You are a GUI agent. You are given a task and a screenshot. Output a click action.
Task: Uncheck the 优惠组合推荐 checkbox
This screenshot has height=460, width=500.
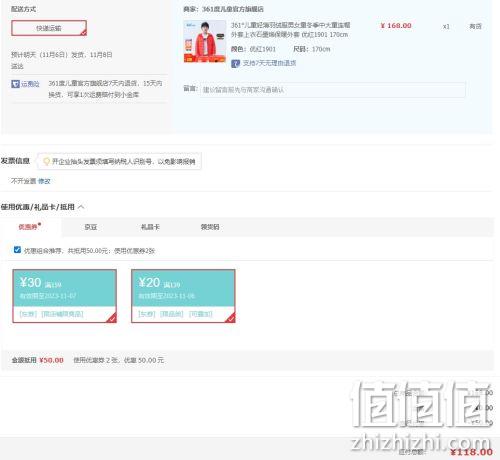pyautogui.click(x=17, y=250)
